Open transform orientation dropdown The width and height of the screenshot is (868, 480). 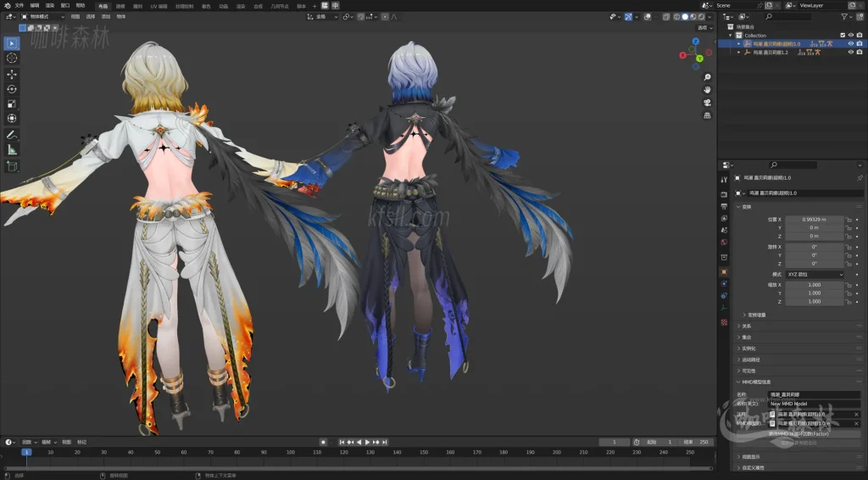(x=322, y=17)
